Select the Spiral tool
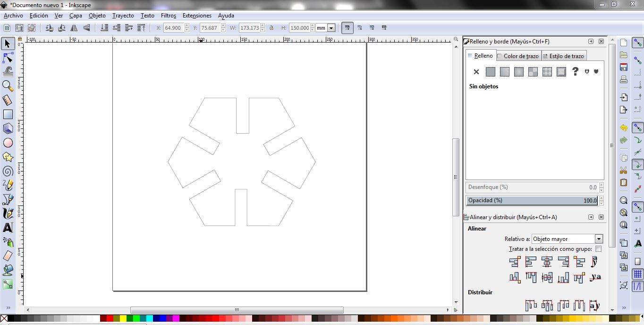Image resolution: width=644 pixels, height=325 pixels. (x=8, y=171)
